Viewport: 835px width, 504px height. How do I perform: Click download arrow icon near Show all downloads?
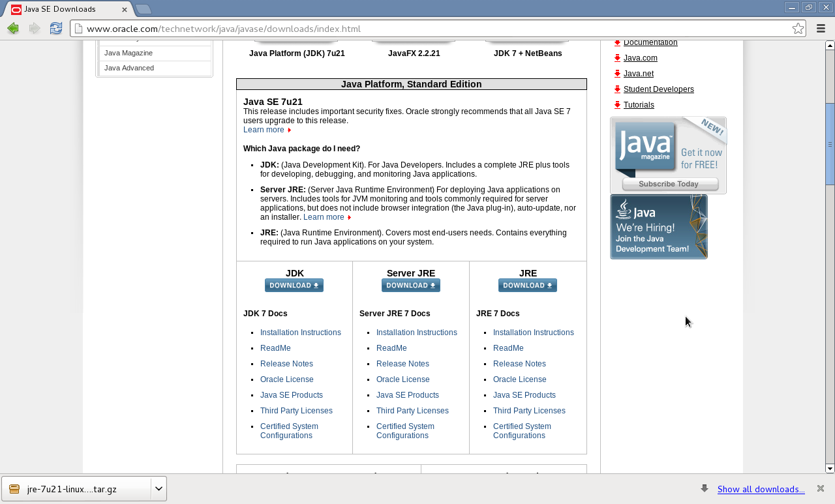705,488
